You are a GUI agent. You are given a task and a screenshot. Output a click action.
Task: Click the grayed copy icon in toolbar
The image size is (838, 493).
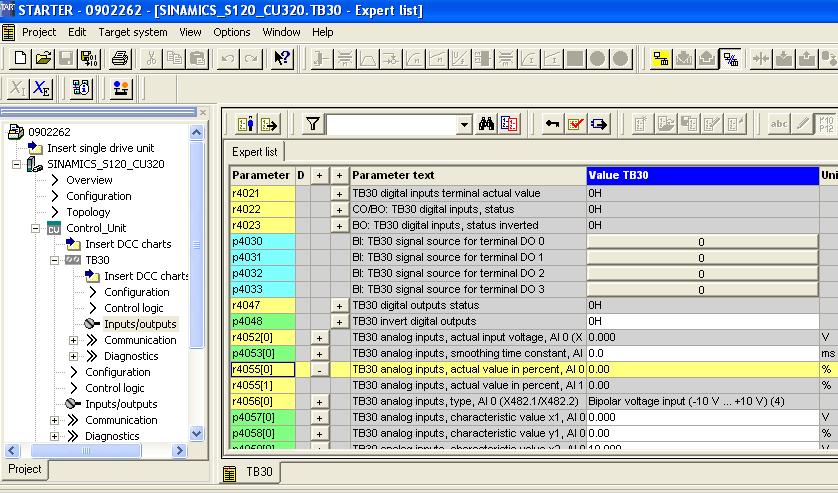click(174, 58)
